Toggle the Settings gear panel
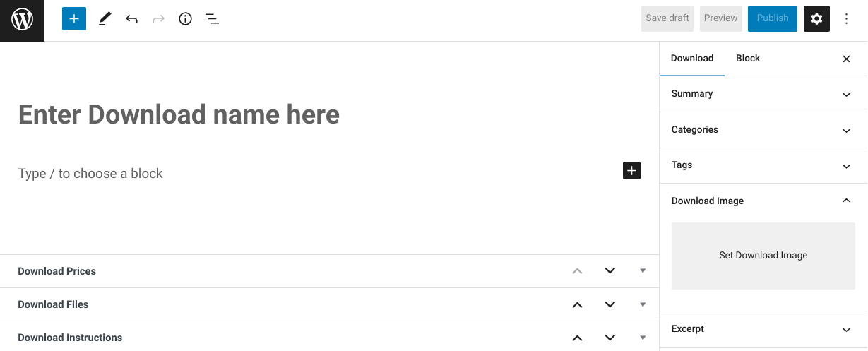The height and width of the screenshot is (351, 868). (816, 19)
